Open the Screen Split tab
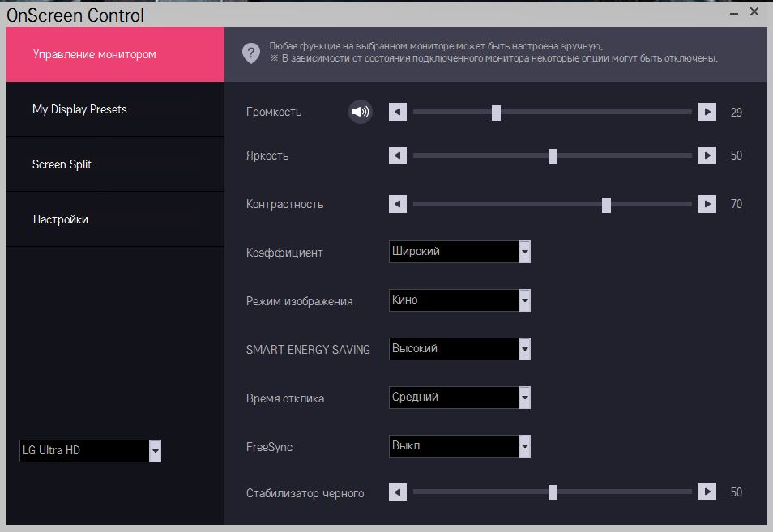Viewport: 773px width, 532px height. [62, 164]
